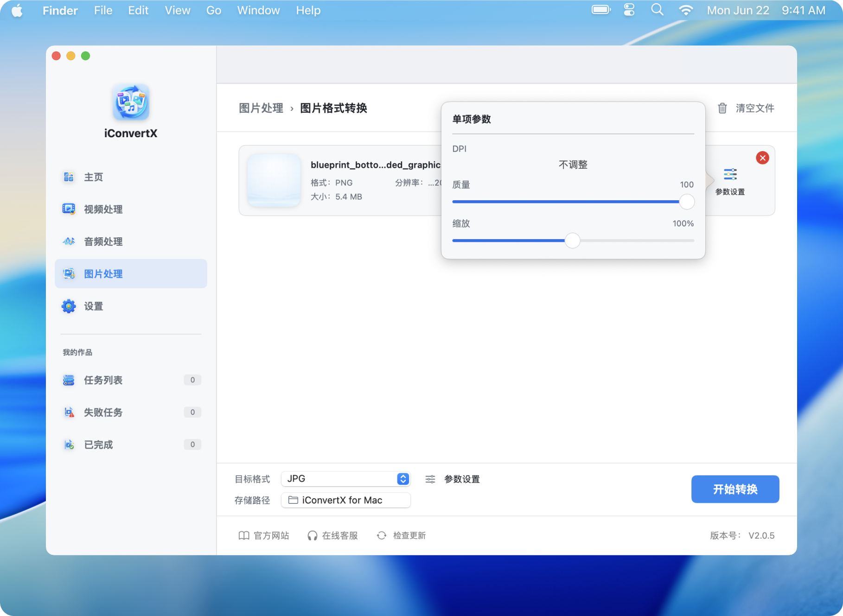Open 设置 settings in the sidebar
The height and width of the screenshot is (616, 843).
[x=131, y=306]
